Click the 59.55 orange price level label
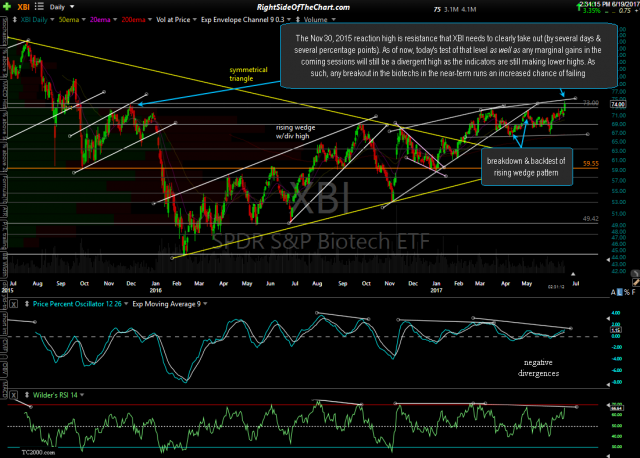 [x=590, y=163]
